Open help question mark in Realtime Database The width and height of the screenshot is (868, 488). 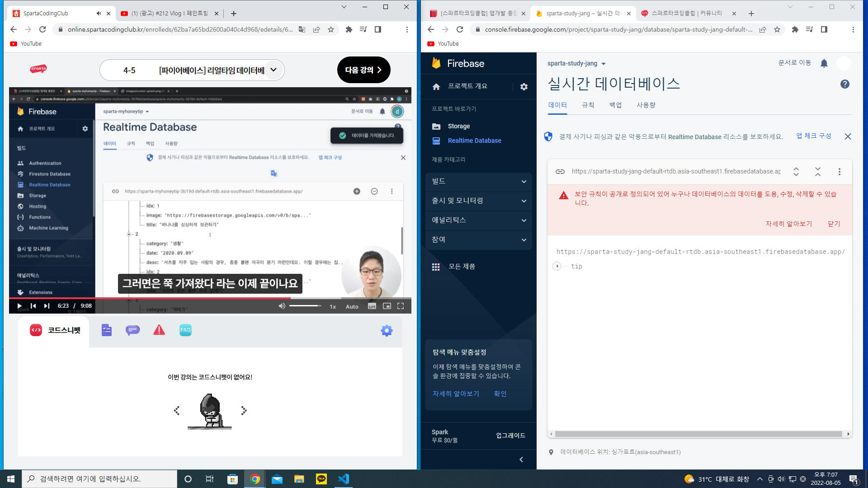pyautogui.click(x=845, y=84)
